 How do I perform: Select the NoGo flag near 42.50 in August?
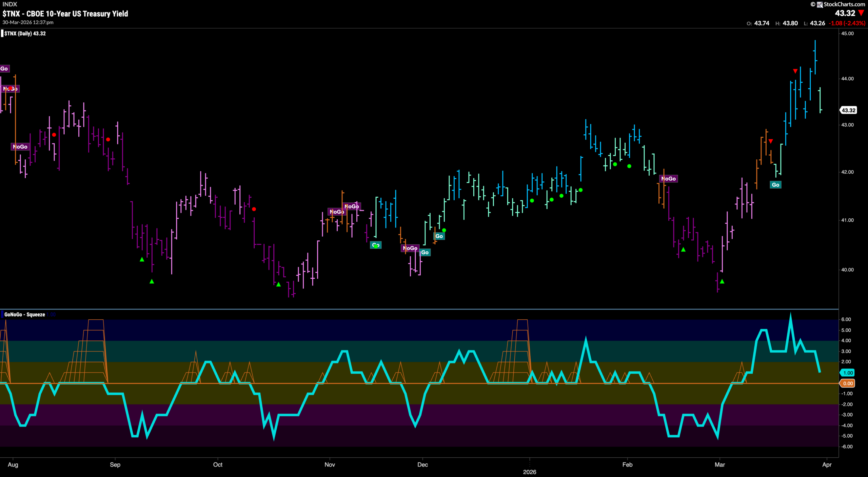pos(20,147)
